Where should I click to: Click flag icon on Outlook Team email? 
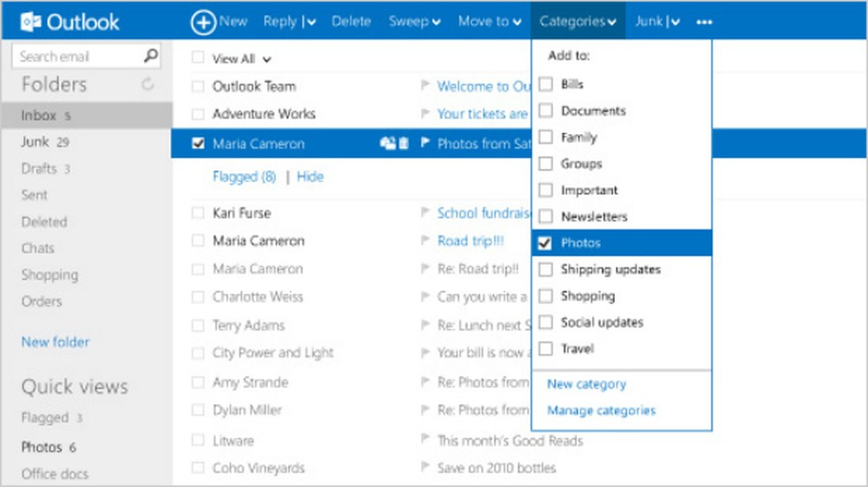pos(425,86)
